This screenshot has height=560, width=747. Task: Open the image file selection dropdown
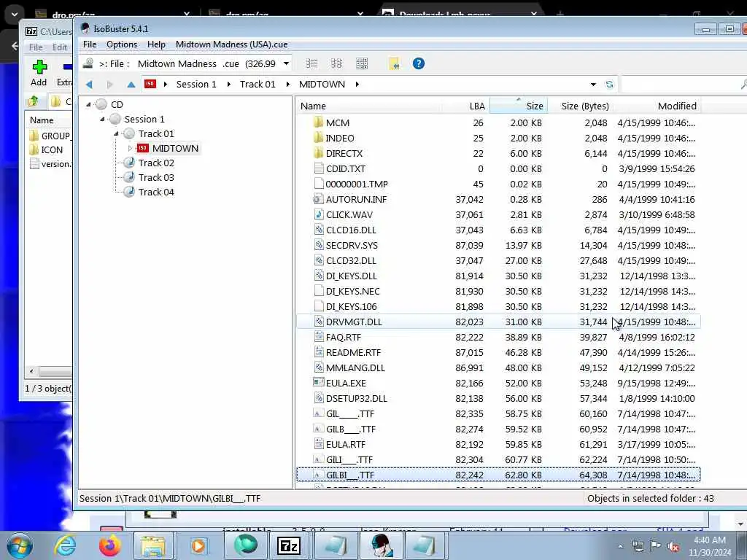click(286, 63)
